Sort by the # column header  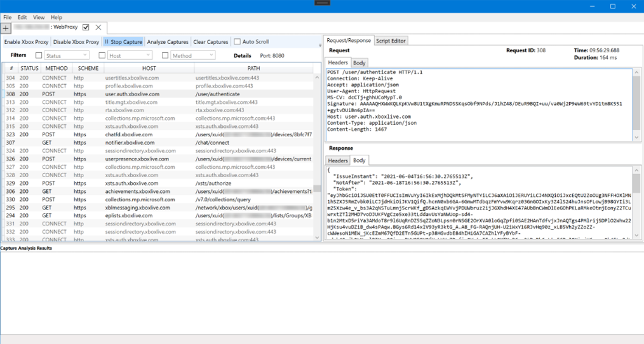coord(11,68)
